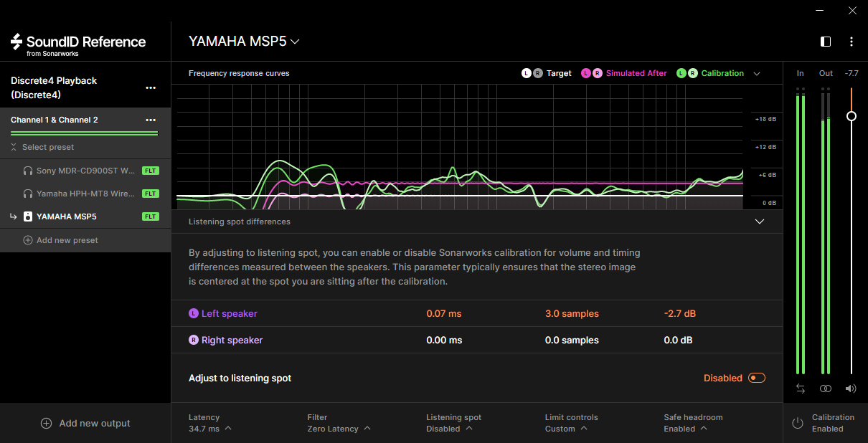The image size is (868, 443).
Task: Collapse the Listening spot differences section
Action: tap(760, 221)
